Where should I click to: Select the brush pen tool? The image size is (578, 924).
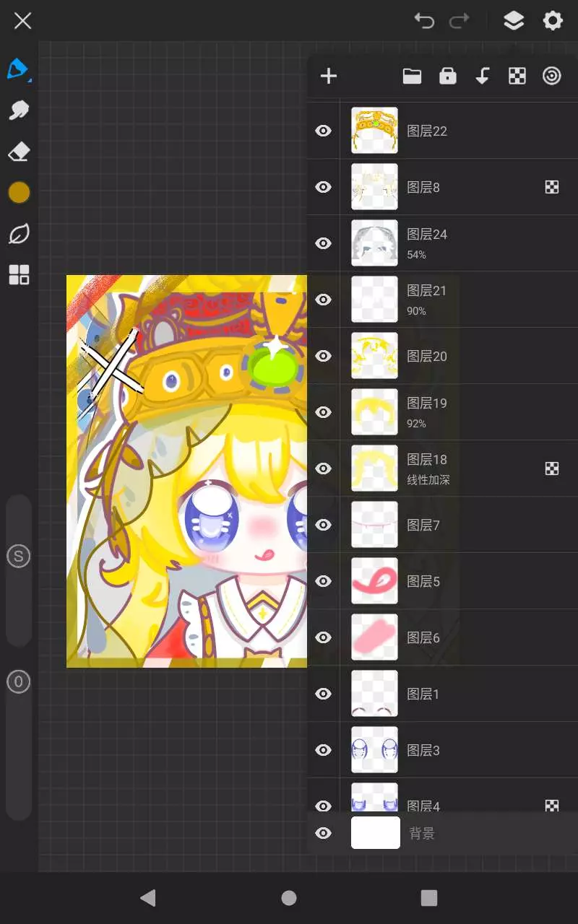[x=17, y=69]
